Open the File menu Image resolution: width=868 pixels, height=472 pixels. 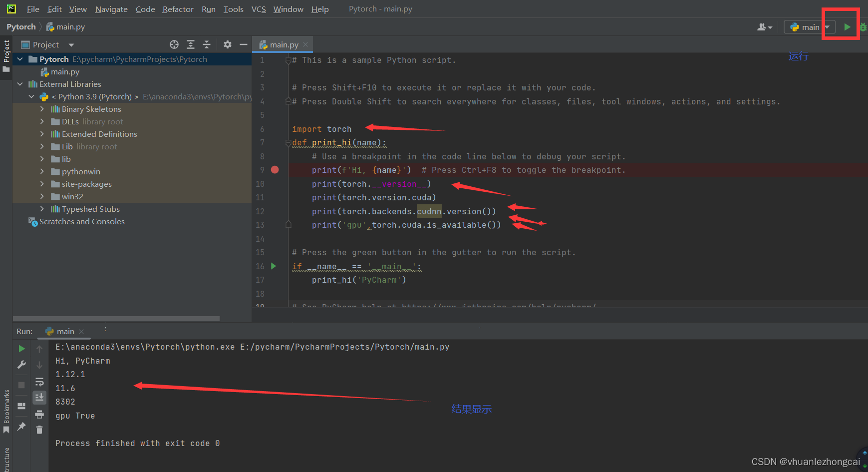[33, 9]
